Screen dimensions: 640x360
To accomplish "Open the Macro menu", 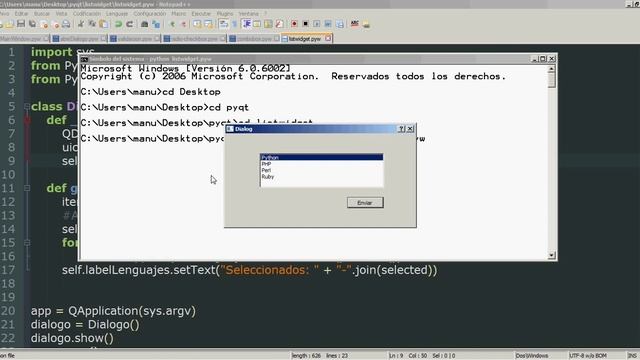I will coord(179,14).
